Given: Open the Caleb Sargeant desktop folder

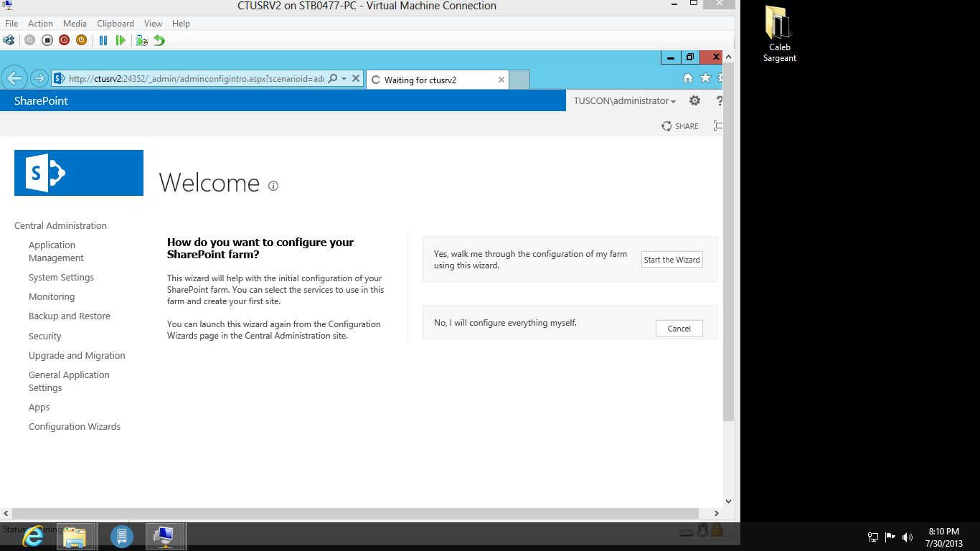Looking at the screenshot, I should pyautogui.click(x=779, y=34).
